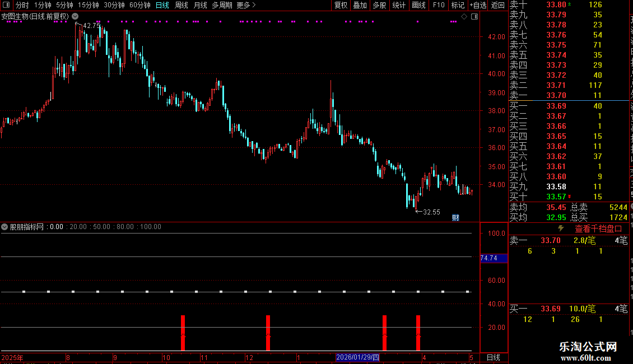Click the 统计 statistics button
Screen dimensions: 633x364
point(399,5)
